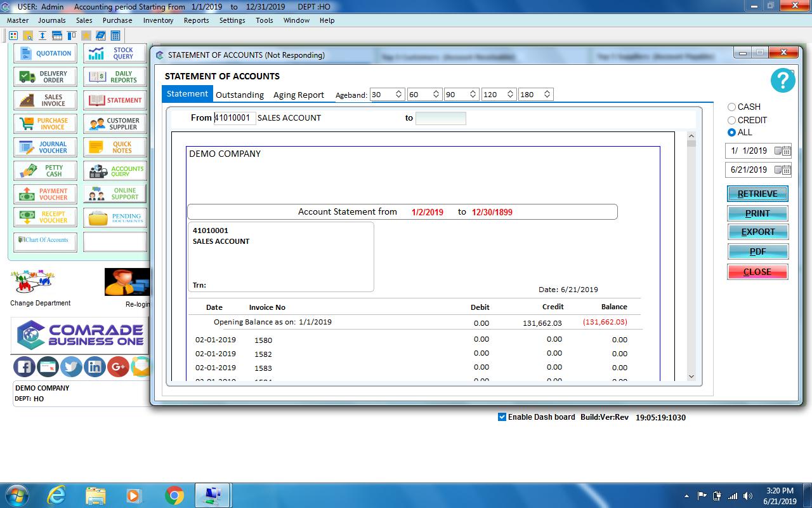Launch the Accounts Query tool
This screenshot has width=812, height=508.
pos(115,170)
